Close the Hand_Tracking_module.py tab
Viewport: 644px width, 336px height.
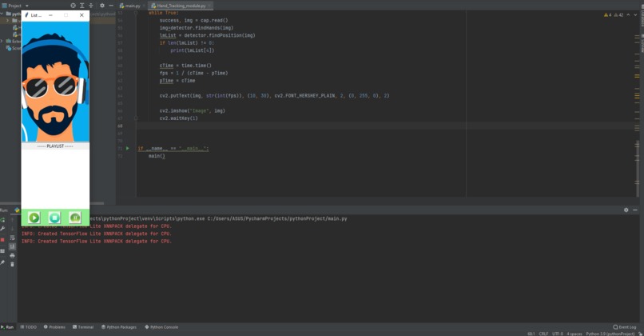click(x=210, y=6)
